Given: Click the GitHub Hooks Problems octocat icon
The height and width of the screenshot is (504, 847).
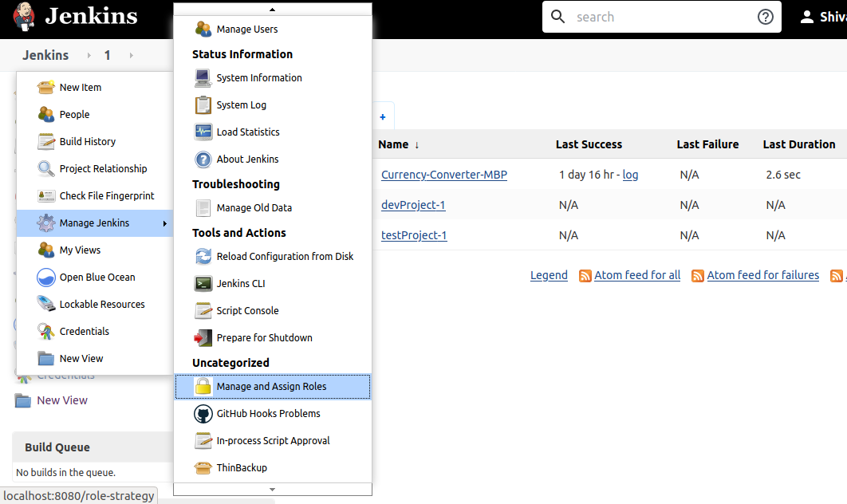Looking at the screenshot, I should click(203, 414).
